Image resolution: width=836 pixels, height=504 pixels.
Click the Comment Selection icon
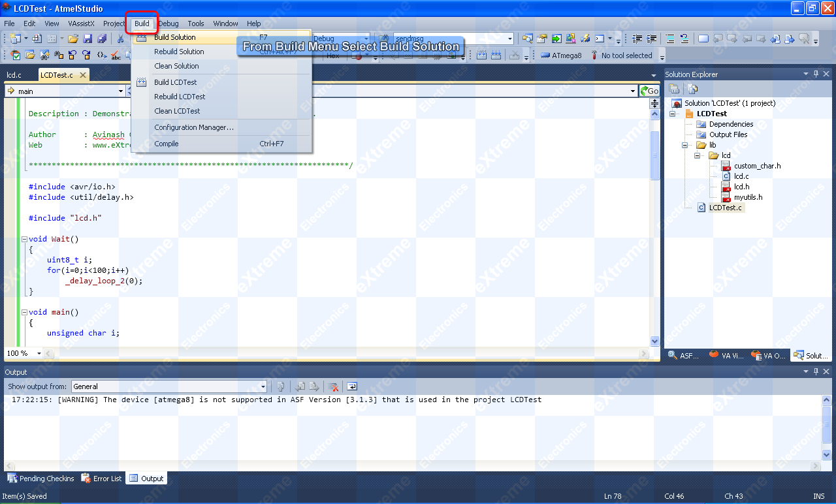(x=670, y=39)
